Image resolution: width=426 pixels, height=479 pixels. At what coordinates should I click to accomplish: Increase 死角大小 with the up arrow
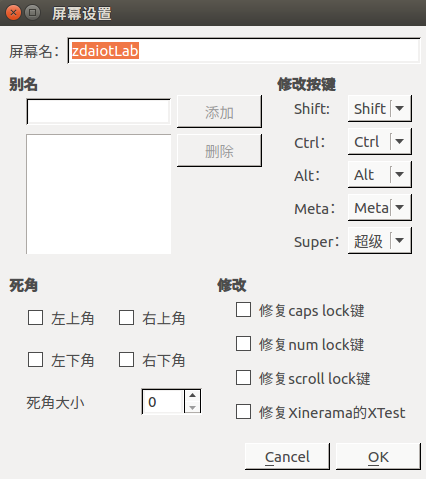tap(192, 396)
